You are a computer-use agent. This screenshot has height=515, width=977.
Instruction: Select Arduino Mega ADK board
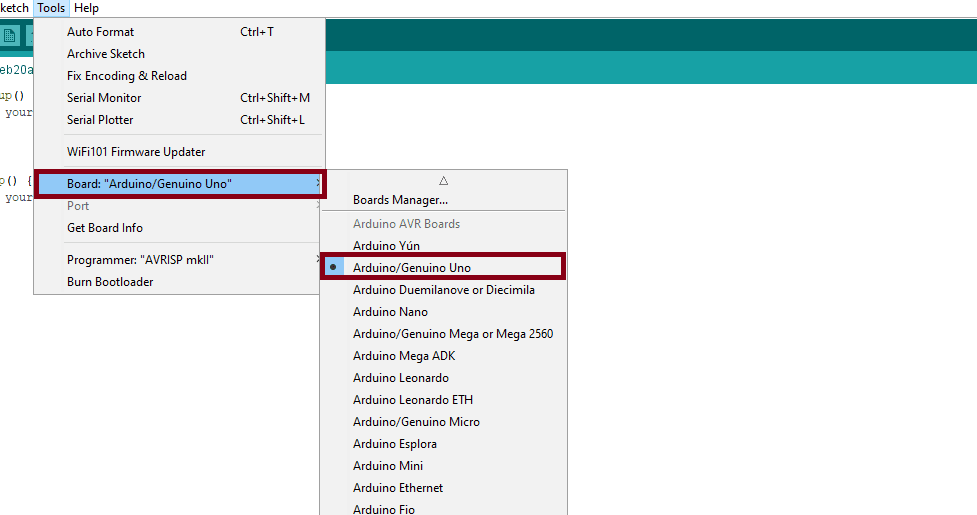pos(443,356)
